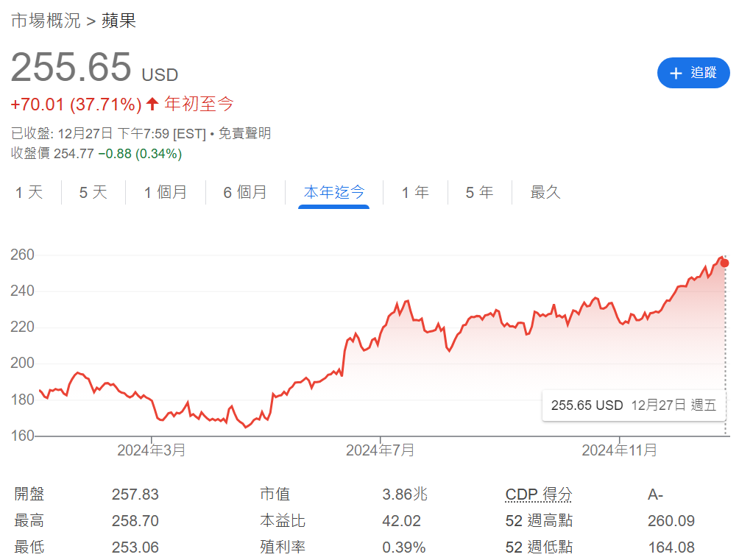Click the 市值 value 3.86兆
Viewport: 753px width, 560px height.
405,495
